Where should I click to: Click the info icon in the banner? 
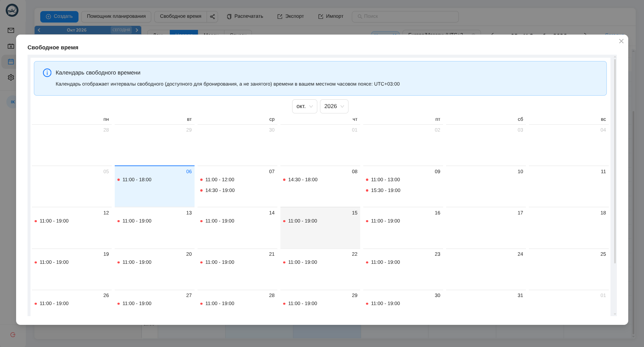[x=47, y=73]
